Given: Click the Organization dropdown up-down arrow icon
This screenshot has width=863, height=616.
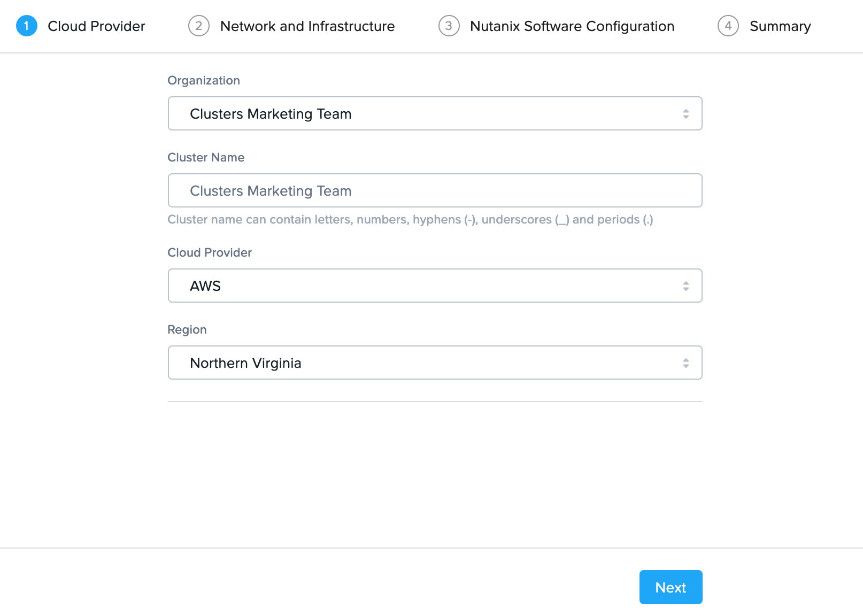Looking at the screenshot, I should coord(685,114).
